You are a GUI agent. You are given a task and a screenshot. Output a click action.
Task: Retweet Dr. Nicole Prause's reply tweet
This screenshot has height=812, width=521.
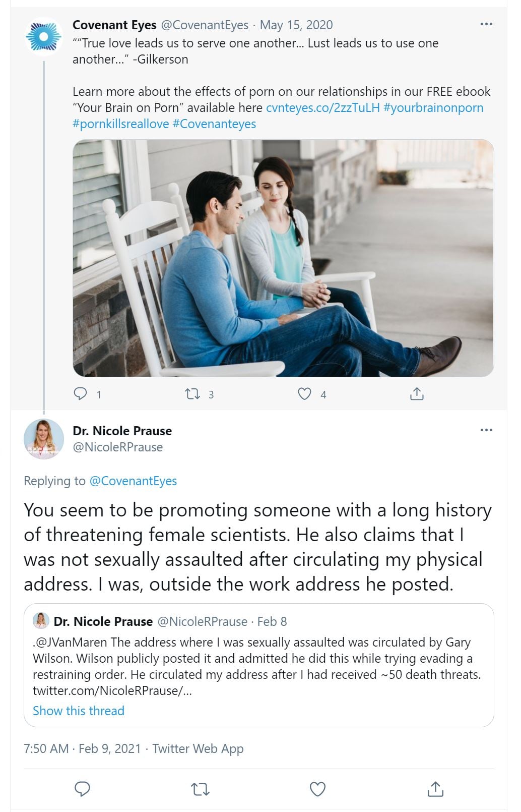pos(200,789)
